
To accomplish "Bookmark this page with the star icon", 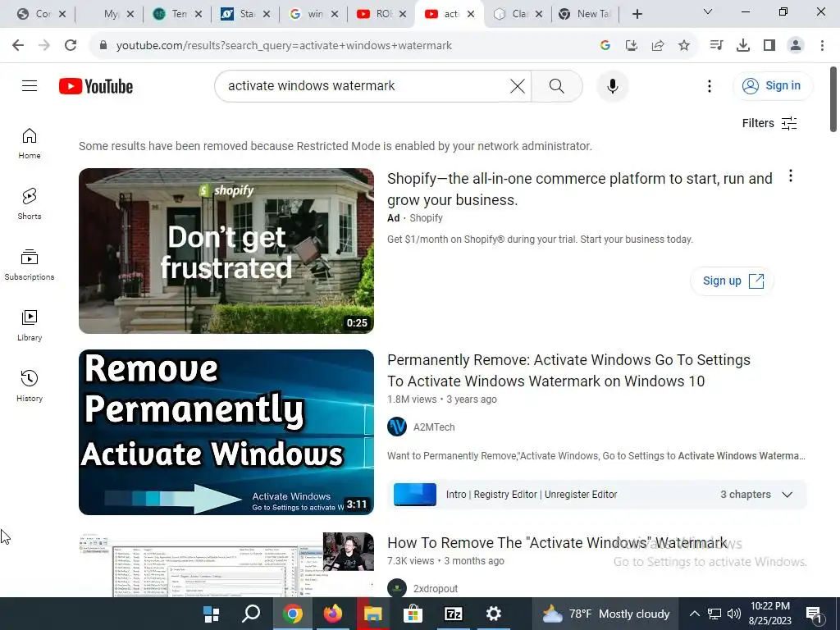I will coord(683,46).
